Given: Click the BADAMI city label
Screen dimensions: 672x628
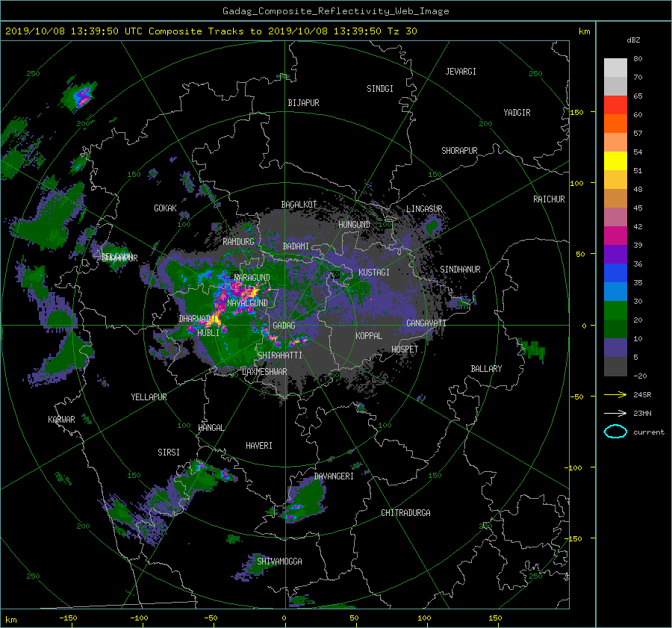Looking at the screenshot, I should (296, 246).
